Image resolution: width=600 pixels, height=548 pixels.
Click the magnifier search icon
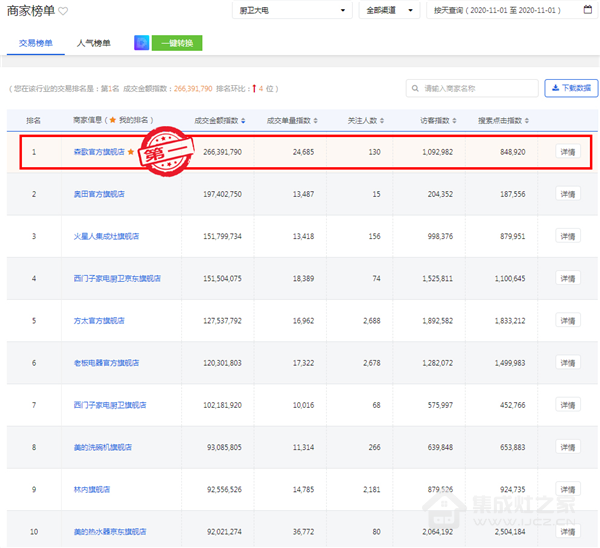(x=415, y=88)
